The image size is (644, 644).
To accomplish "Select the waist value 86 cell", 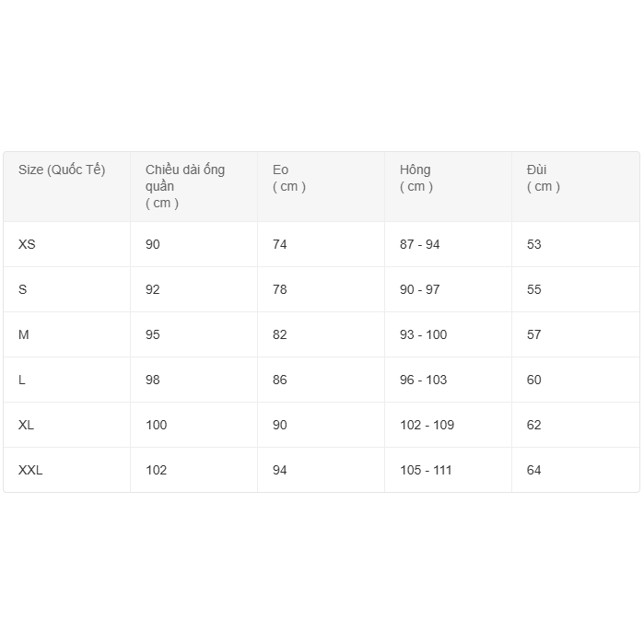I will pyautogui.click(x=280, y=381).
